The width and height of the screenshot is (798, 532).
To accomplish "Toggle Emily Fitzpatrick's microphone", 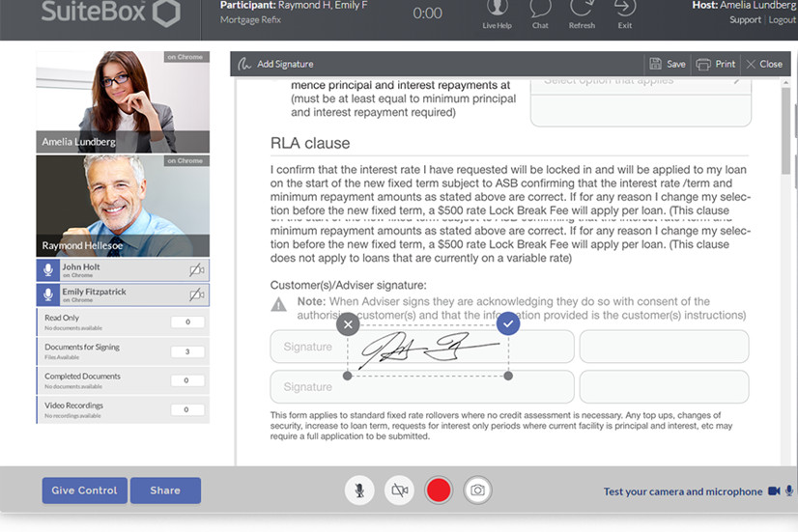I will [x=48, y=294].
